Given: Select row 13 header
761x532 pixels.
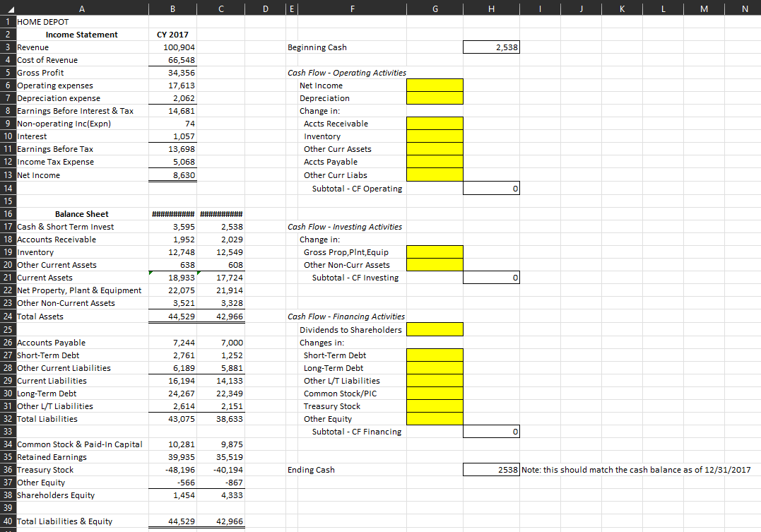Looking at the screenshot, I should point(8,175).
